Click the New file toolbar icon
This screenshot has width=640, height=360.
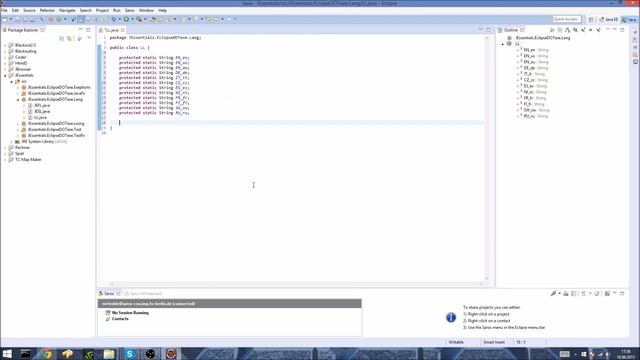[x=5, y=19]
